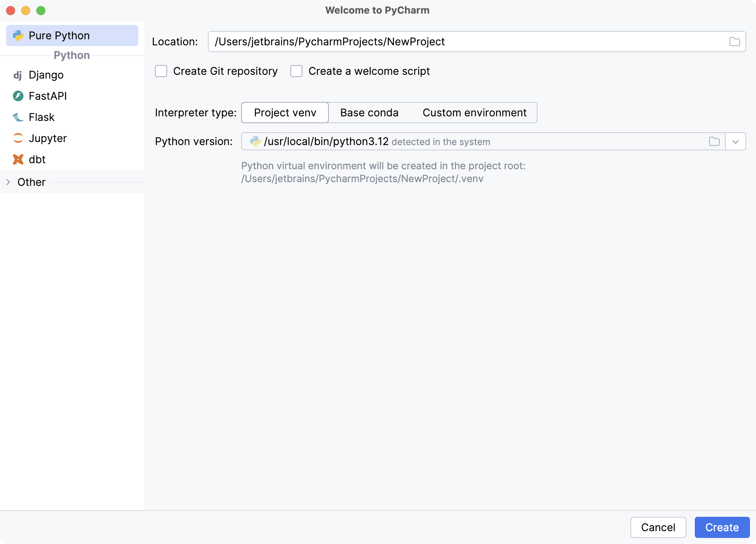756x544 pixels.
Task: Select the Custom environment interpreter tab
Action: click(475, 113)
